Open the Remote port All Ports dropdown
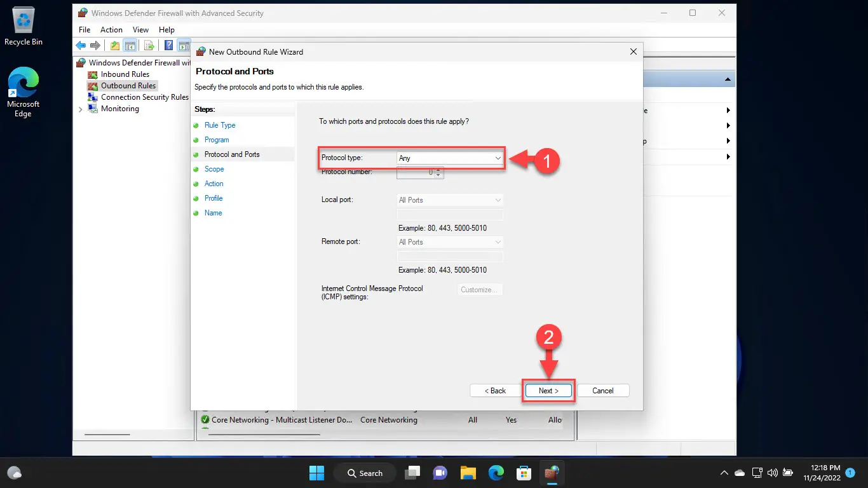868x488 pixels. [x=450, y=242]
